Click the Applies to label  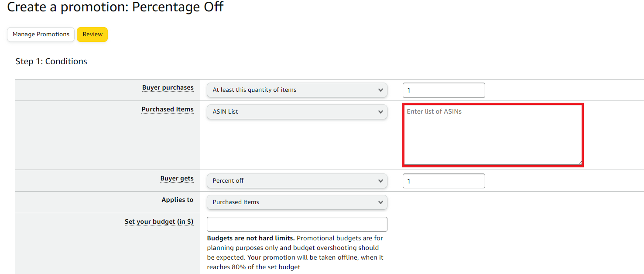click(x=177, y=200)
